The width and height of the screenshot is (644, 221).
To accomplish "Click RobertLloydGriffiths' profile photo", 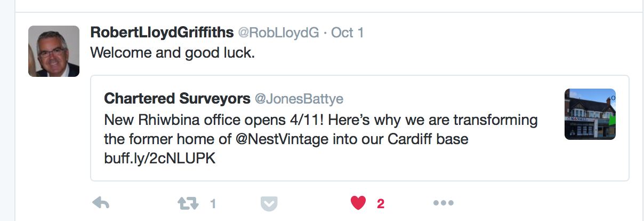I will click(x=54, y=51).
